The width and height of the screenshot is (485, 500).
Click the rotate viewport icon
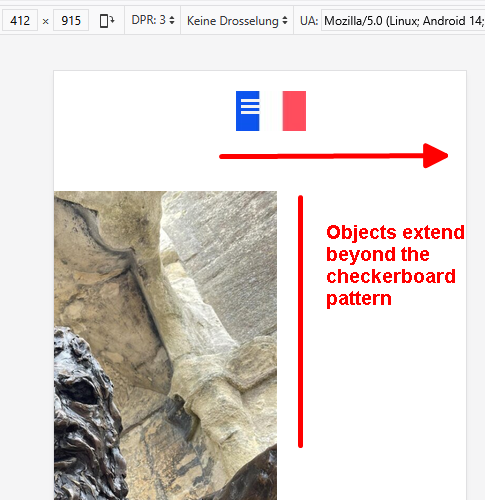click(107, 21)
